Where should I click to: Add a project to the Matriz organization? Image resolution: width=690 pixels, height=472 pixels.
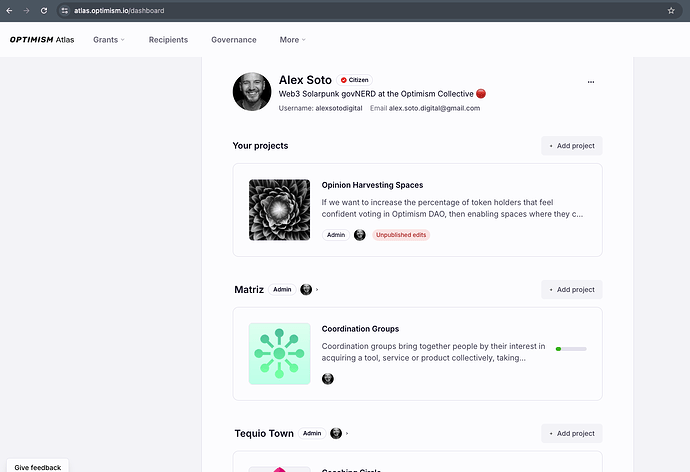(572, 290)
